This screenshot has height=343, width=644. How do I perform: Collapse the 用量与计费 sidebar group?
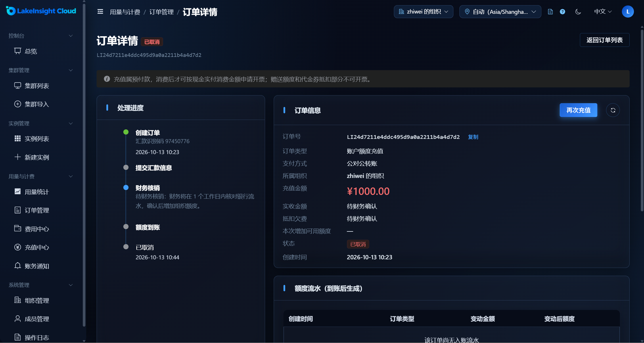tap(41, 176)
